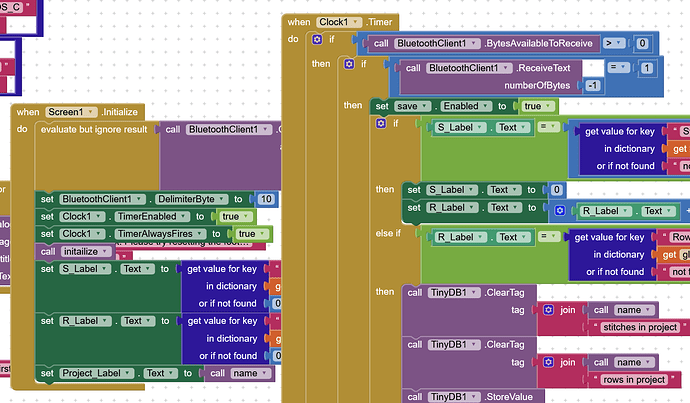
Task: Click the gear icon on the outermost if block
Action: click(318, 39)
